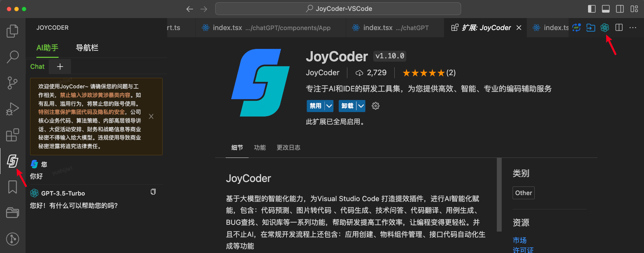Click the JoyCoder-VSCode command center search box
Viewport: 644px width, 253px height.
[338, 9]
